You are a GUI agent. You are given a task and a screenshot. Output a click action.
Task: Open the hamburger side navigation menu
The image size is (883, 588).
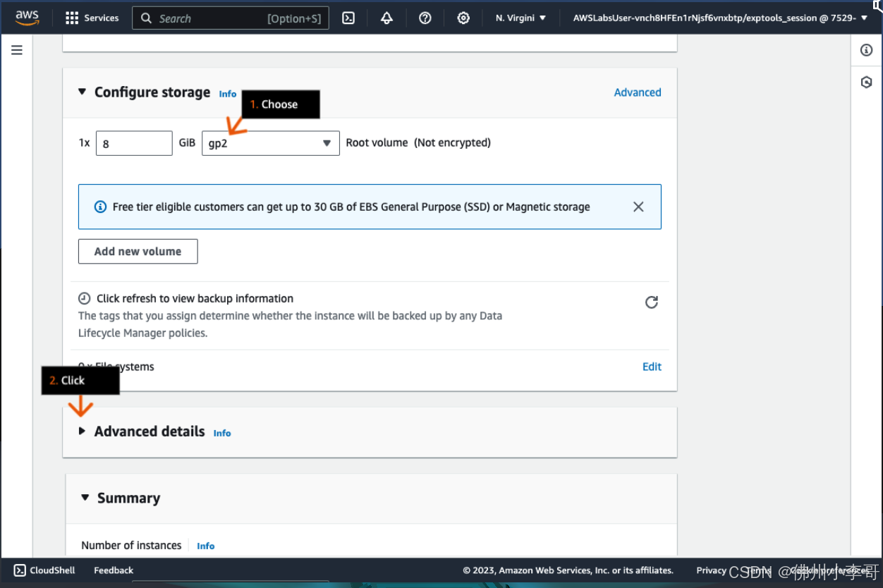(17, 50)
